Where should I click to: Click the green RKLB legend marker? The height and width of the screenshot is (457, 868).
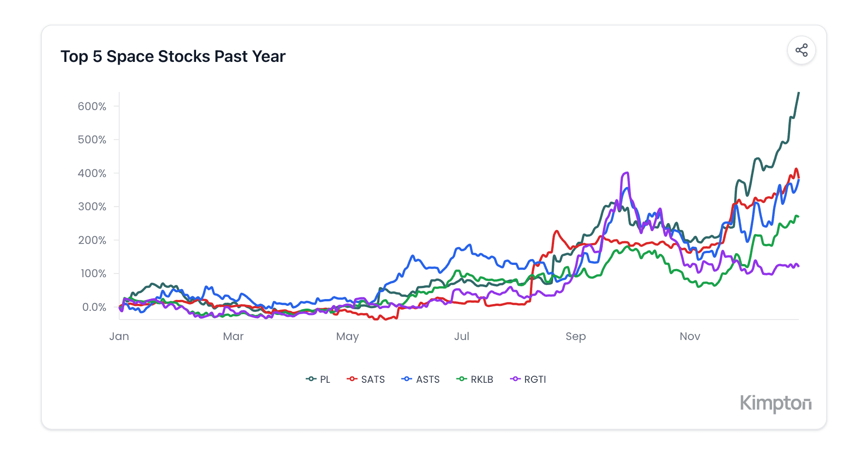(x=461, y=379)
